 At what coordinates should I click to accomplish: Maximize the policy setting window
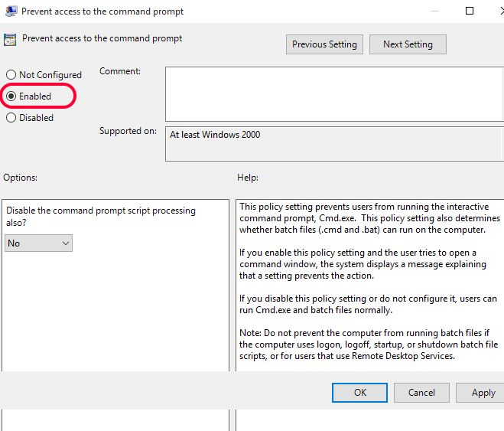[x=470, y=11]
